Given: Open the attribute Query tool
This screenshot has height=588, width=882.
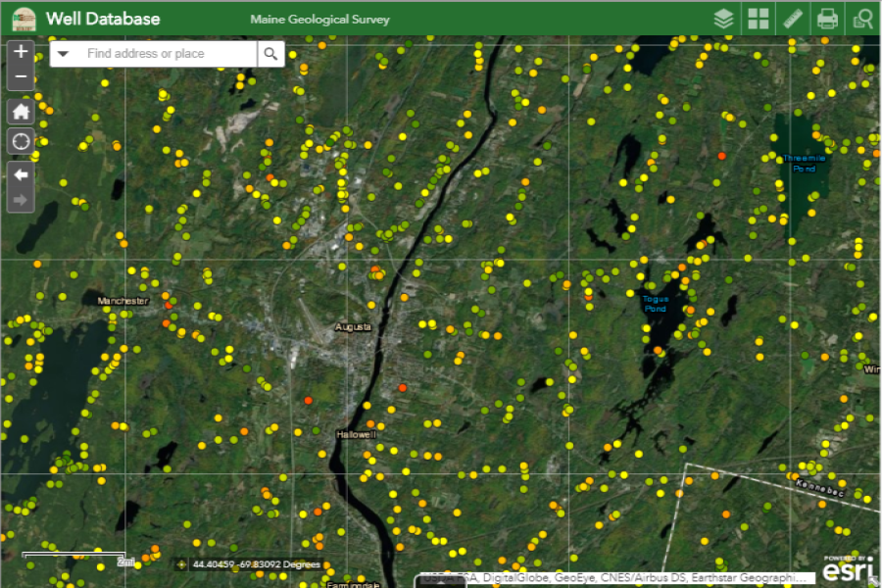Looking at the screenshot, I should 862,18.
